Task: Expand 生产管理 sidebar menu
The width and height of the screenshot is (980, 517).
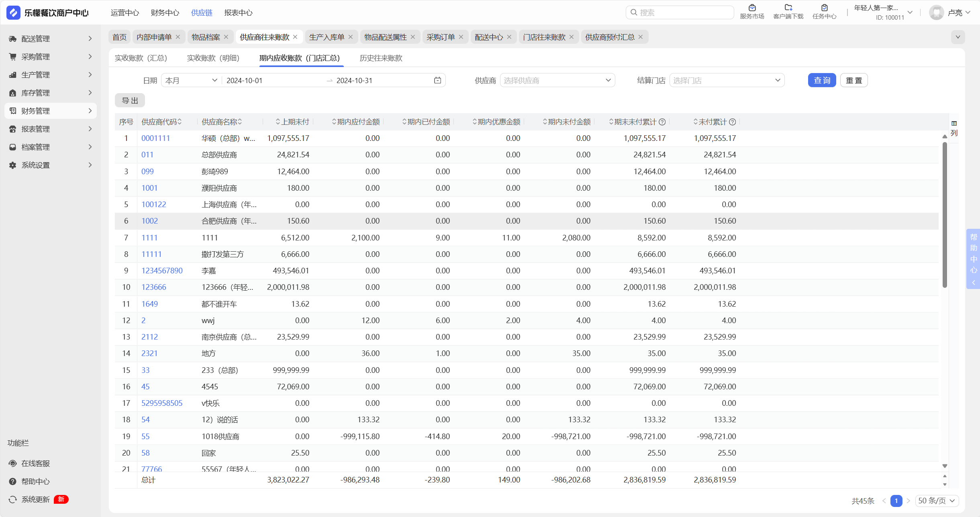Action: pos(51,75)
